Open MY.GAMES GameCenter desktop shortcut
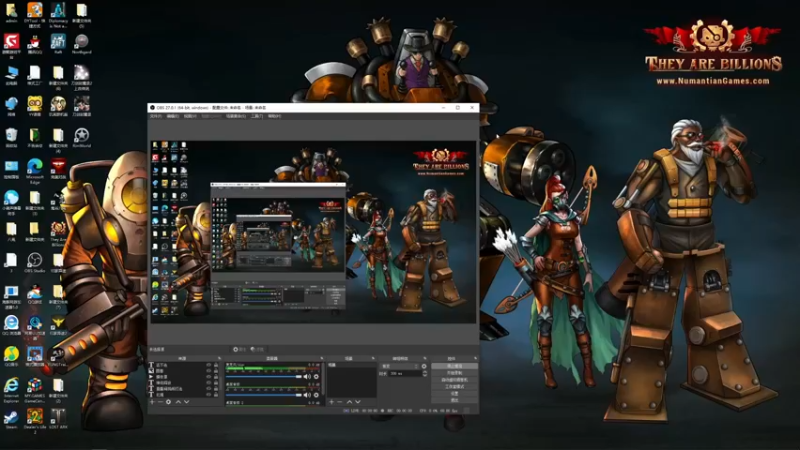800x450 pixels. tap(34, 389)
